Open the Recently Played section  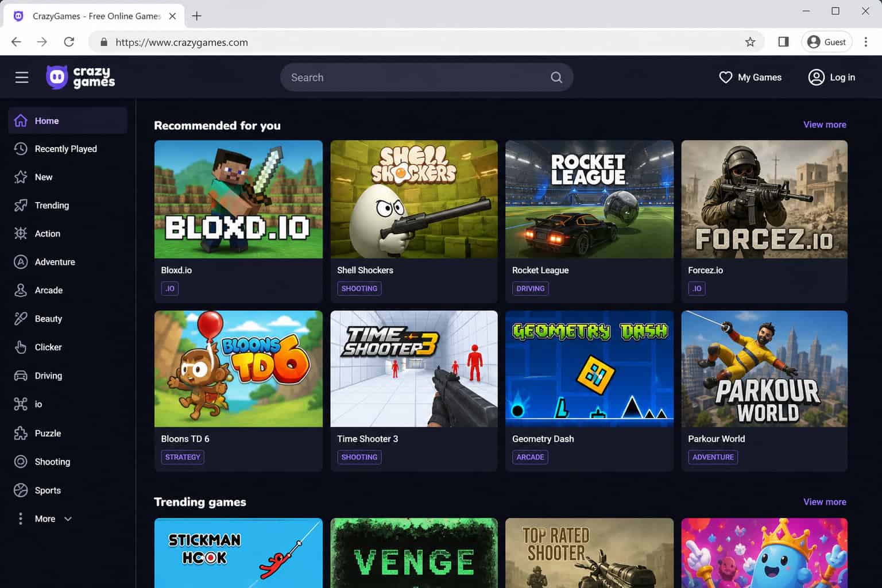click(x=65, y=149)
